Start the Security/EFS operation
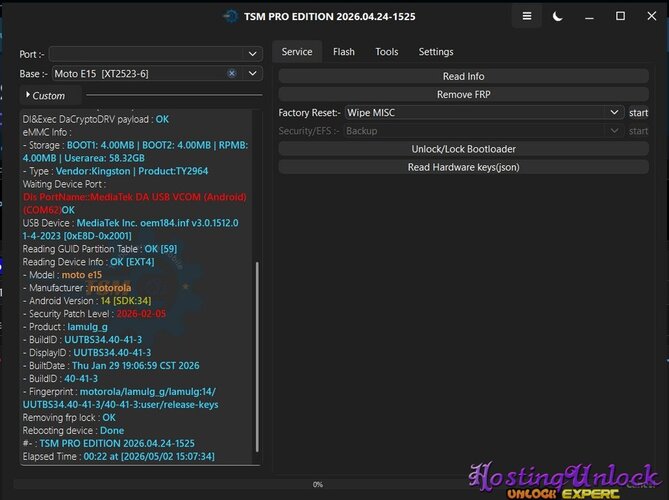Viewport: 669px width, 500px height. click(638, 131)
